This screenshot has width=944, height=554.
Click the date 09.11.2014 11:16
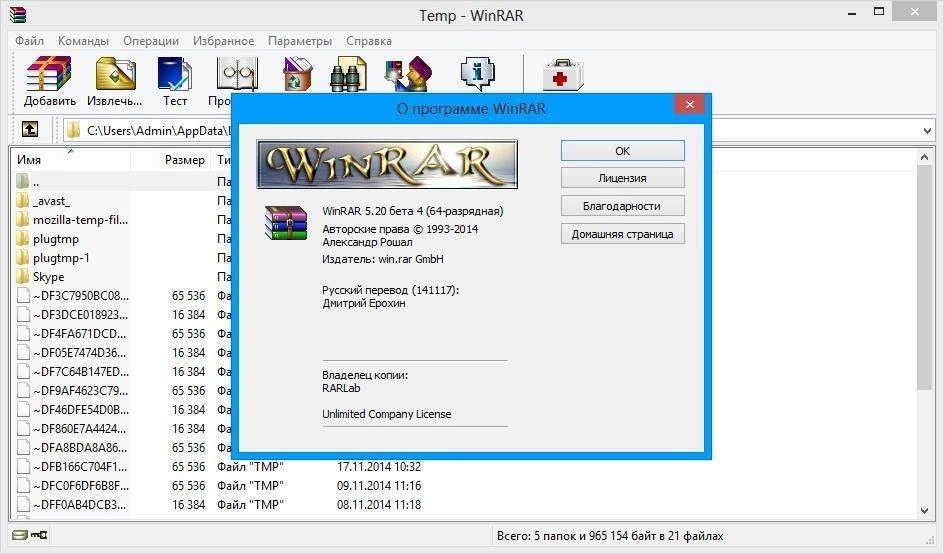click(x=379, y=485)
